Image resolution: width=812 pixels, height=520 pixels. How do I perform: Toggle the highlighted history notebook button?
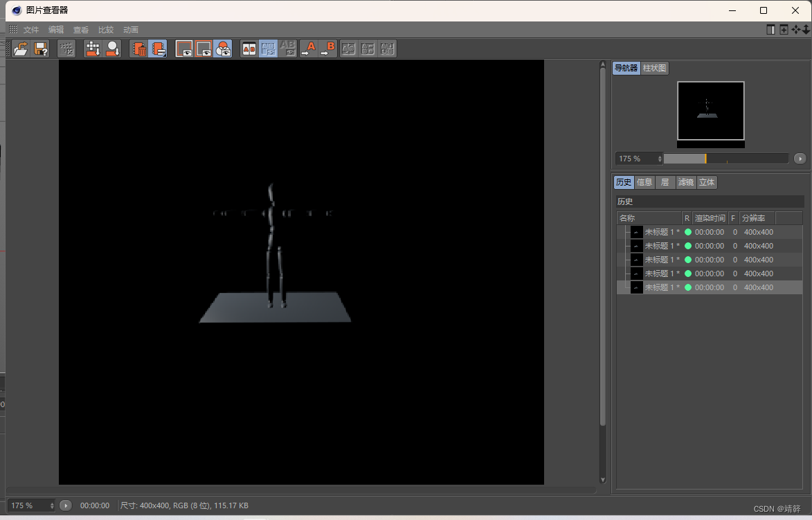click(158, 48)
